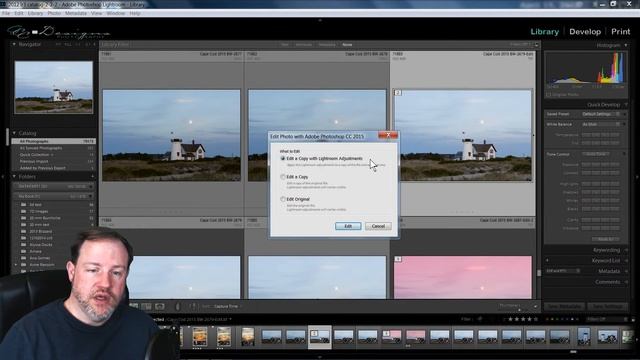
Task: Close the Edit Photo with Photoshop dialog
Action: pyautogui.click(x=388, y=135)
